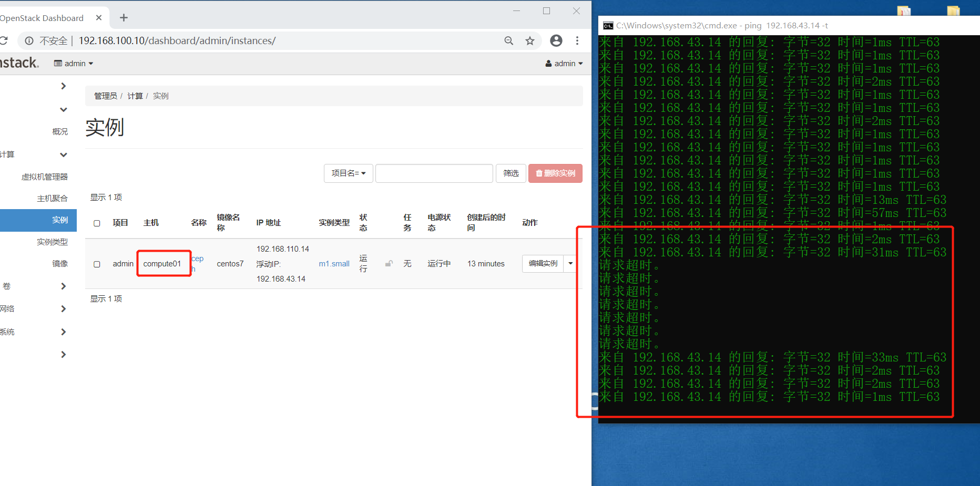Viewport: 980px width, 486px height.
Task: Click the zoom icon in the address bar
Action: click(508, 40)
